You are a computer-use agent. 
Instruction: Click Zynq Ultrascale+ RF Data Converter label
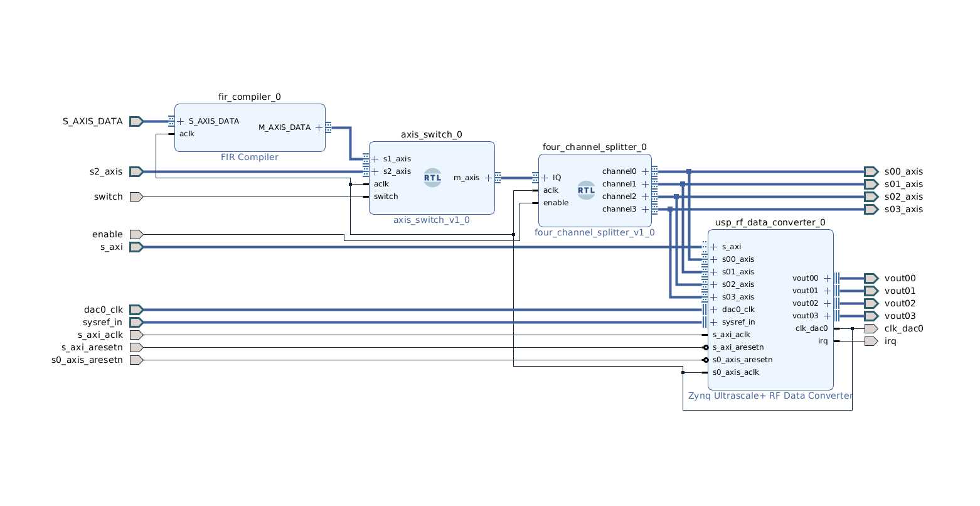coord(770,396)
